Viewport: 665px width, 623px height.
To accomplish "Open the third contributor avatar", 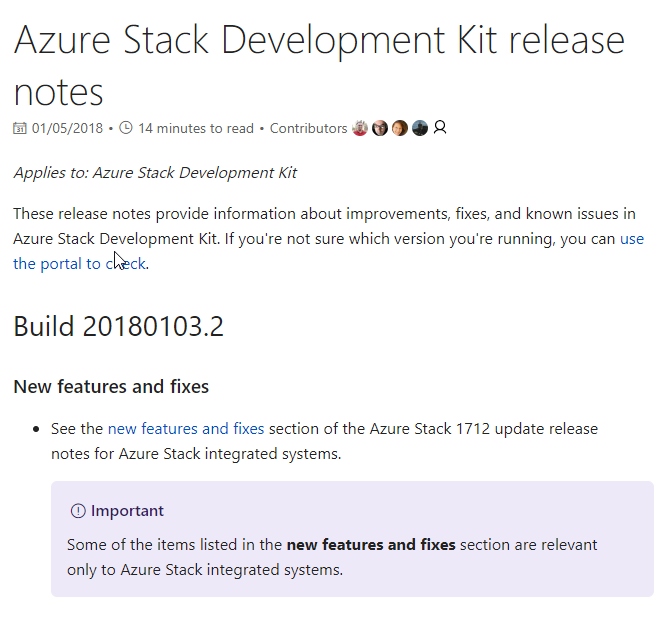I will click(x=400, y=128).
